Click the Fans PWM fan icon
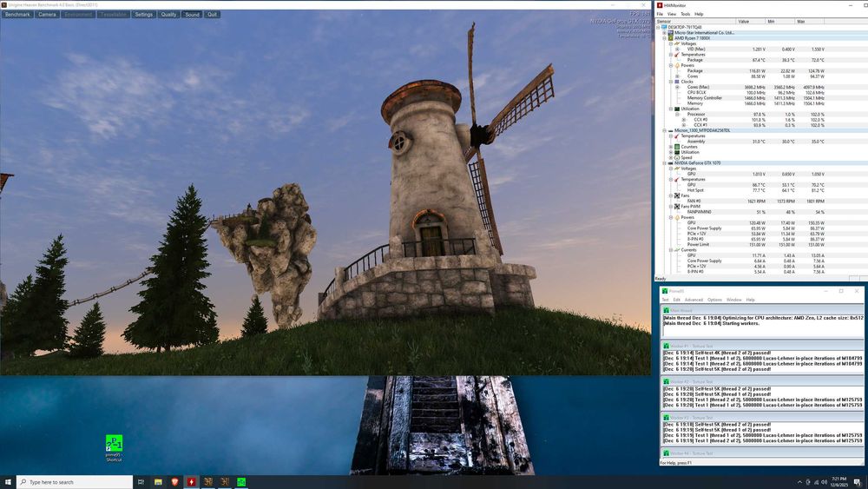 point(677,207)
